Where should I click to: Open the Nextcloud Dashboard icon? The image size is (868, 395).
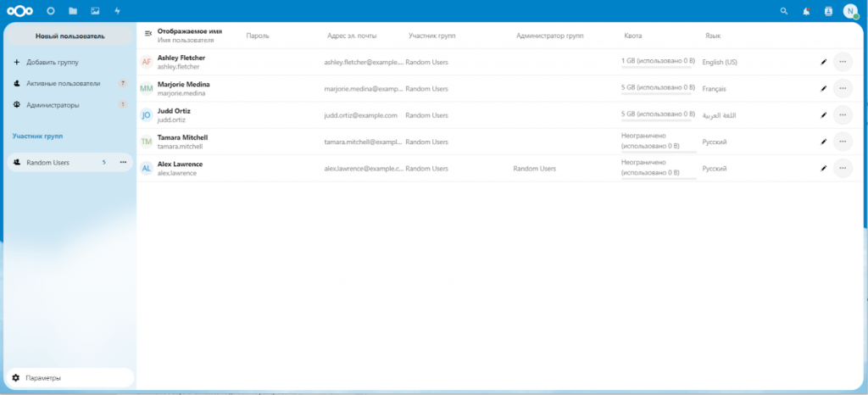tap(51, 11)
